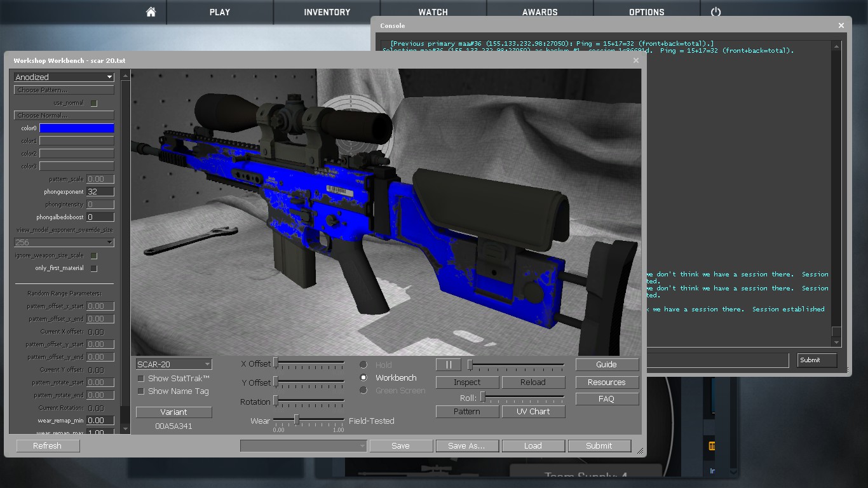Click Submit in the Console window

click(x=817, y=360)
